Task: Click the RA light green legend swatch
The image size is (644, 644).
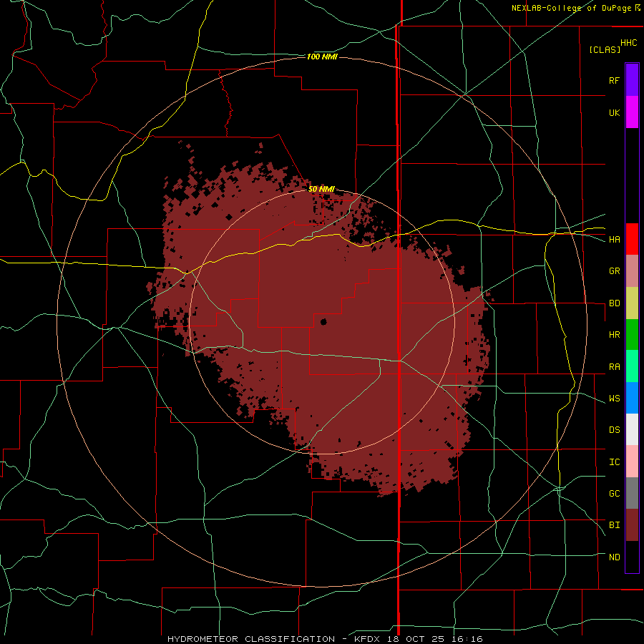Action: coord(632,366)
